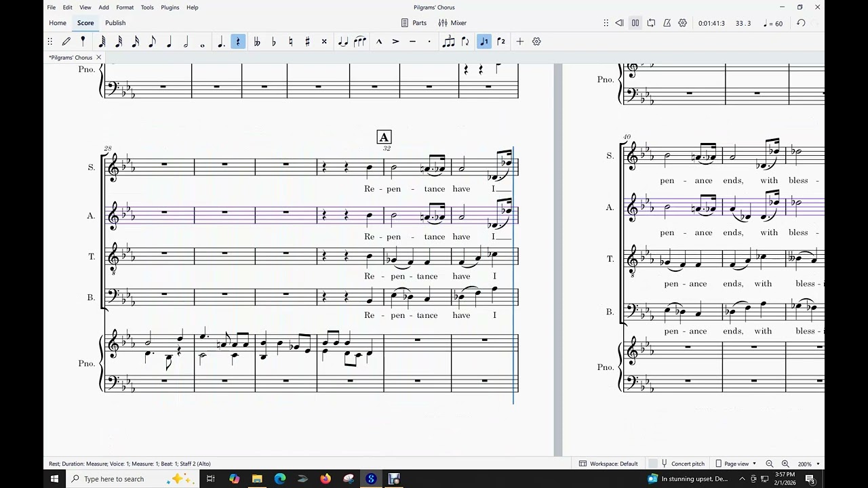Select the 32nd note duration

(x=119, y=41)
